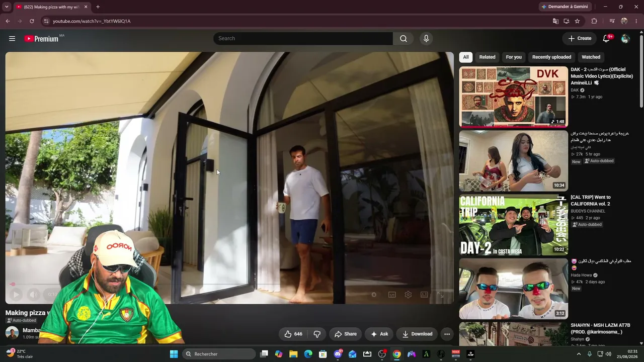Go to YouTube Premium home logo
644x362 pixels.
[x=42, y=39]
